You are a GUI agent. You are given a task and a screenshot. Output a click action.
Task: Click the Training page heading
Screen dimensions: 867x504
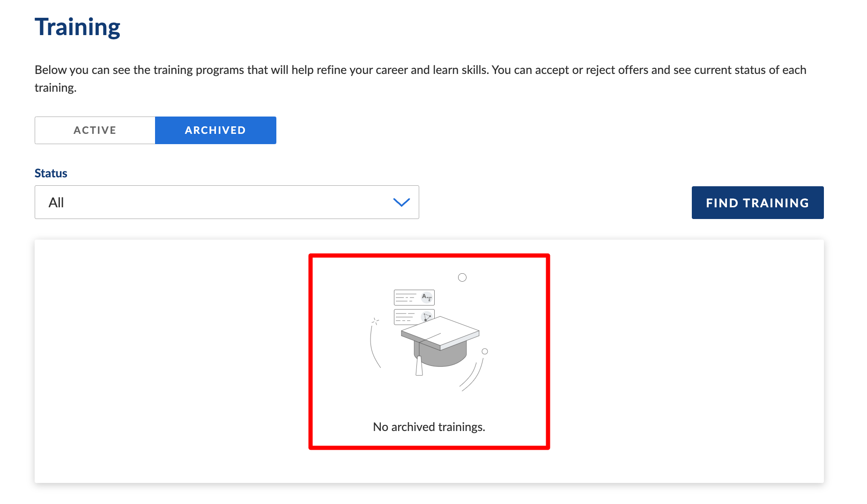[x=77, y=27]
